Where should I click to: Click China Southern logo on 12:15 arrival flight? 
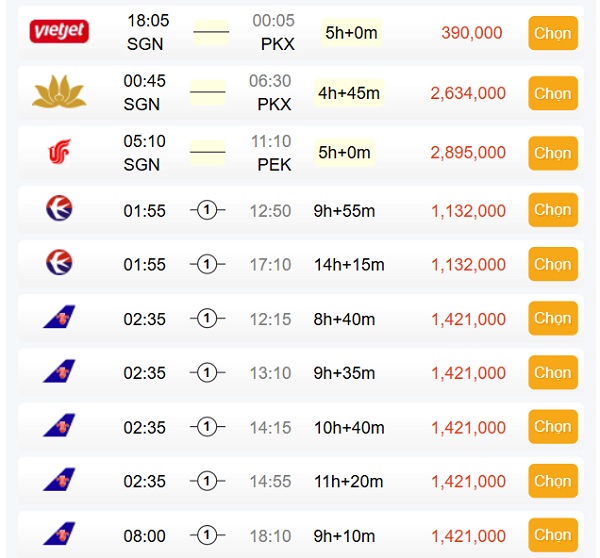59,317
